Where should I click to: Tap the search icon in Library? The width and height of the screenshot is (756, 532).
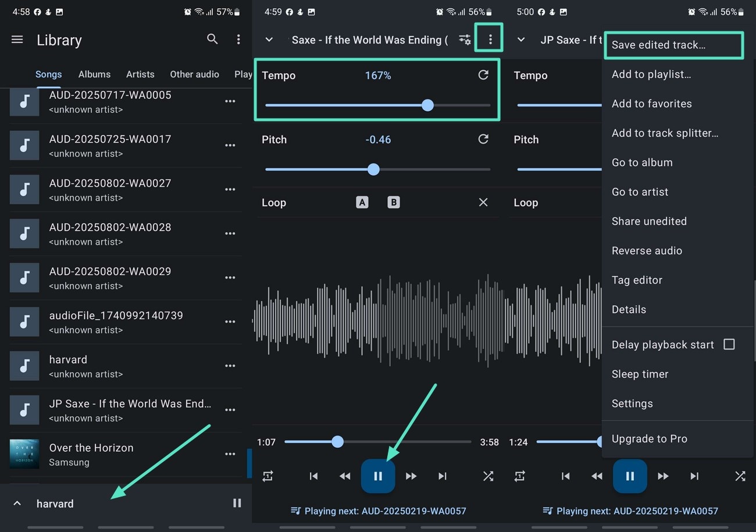pos(212,39)
